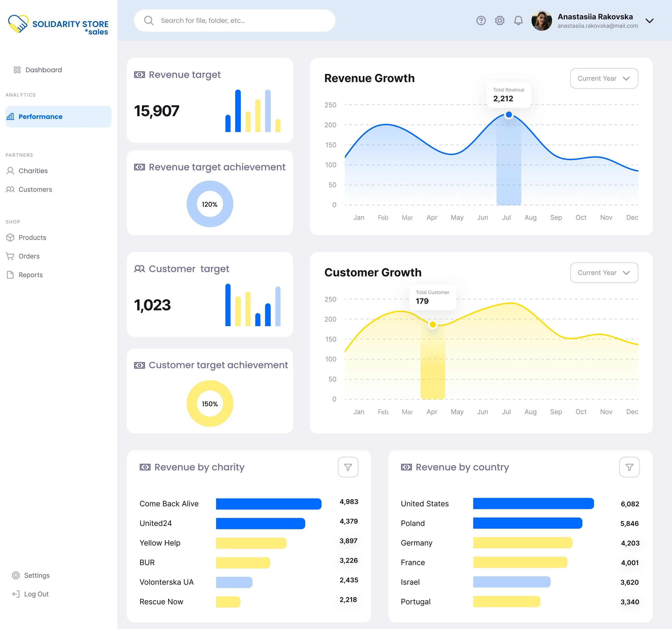The image size is (672, 629).
Task: Click filter icon on Revenue by country
Action: [629, 467]
